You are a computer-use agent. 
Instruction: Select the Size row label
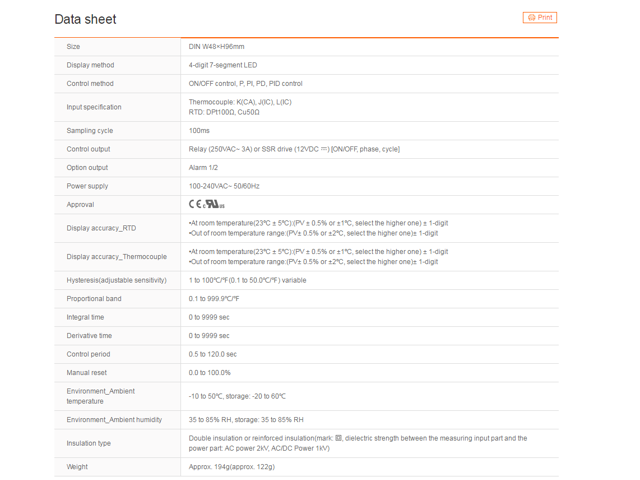click(73, 47)
